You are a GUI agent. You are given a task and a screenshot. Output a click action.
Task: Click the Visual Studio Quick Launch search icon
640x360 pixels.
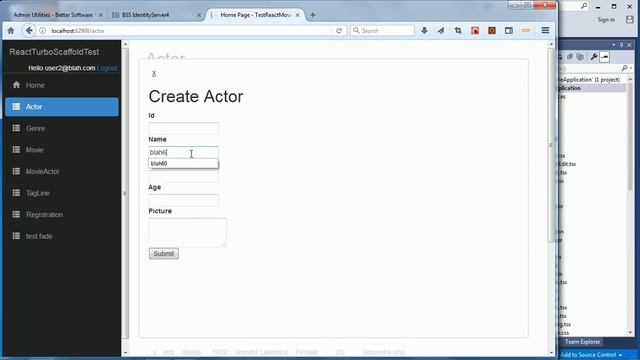click(584, 6)
